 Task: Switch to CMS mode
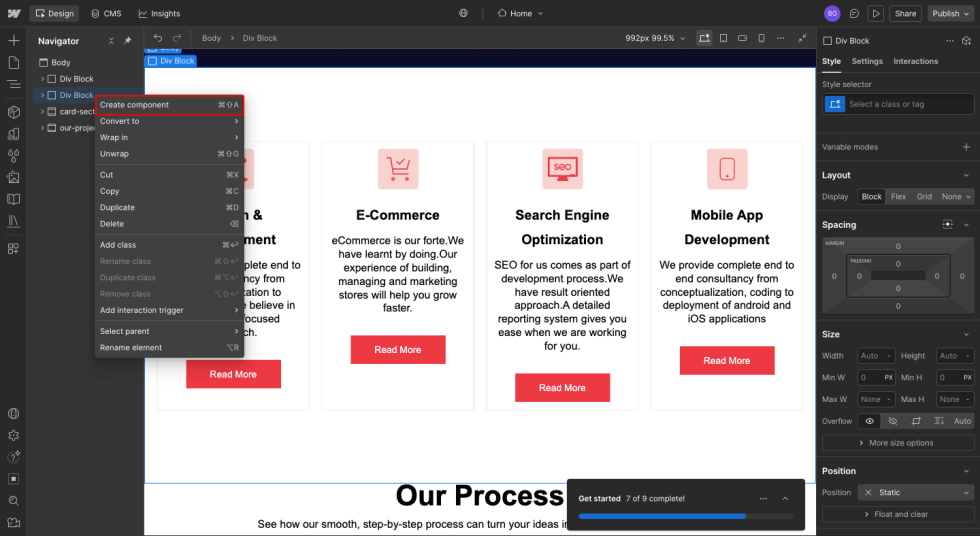(106, 13)
